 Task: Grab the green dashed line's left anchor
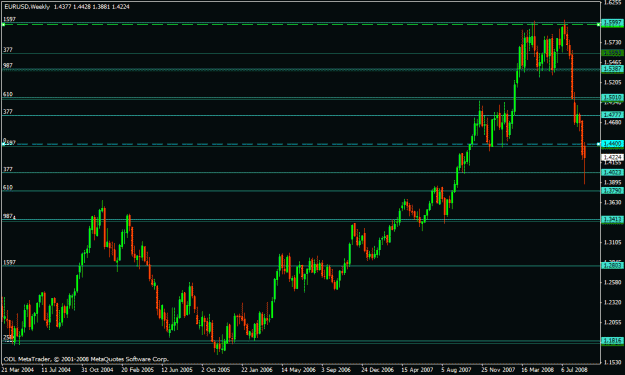coord(3,25)
